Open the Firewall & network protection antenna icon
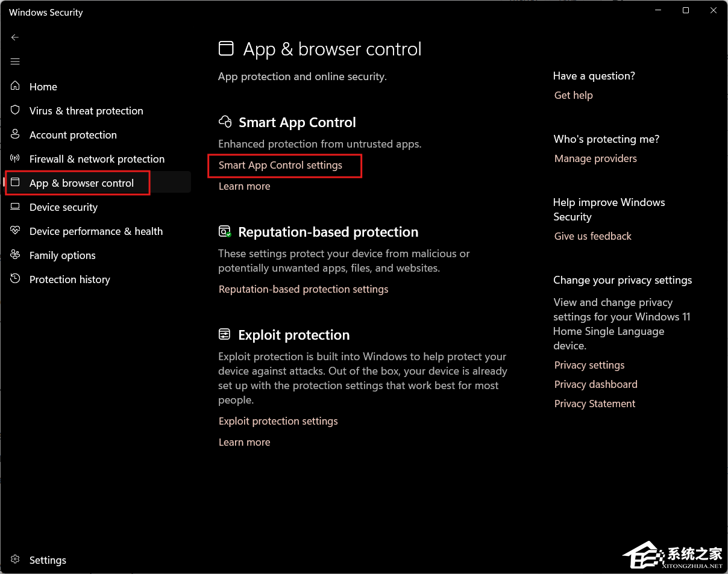This screenshot has height=574, width=728. [x=16, y=158]
